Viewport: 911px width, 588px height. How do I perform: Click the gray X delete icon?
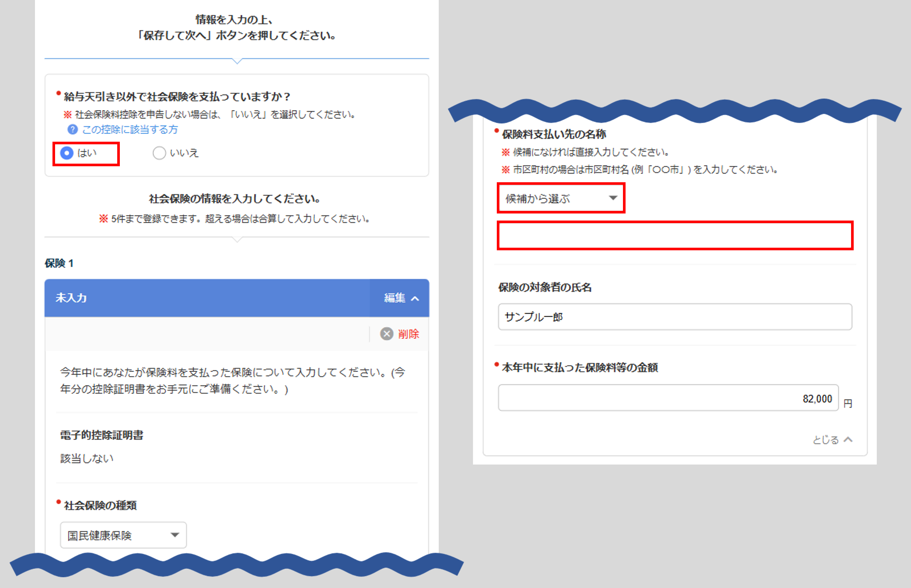pos(387,334)
